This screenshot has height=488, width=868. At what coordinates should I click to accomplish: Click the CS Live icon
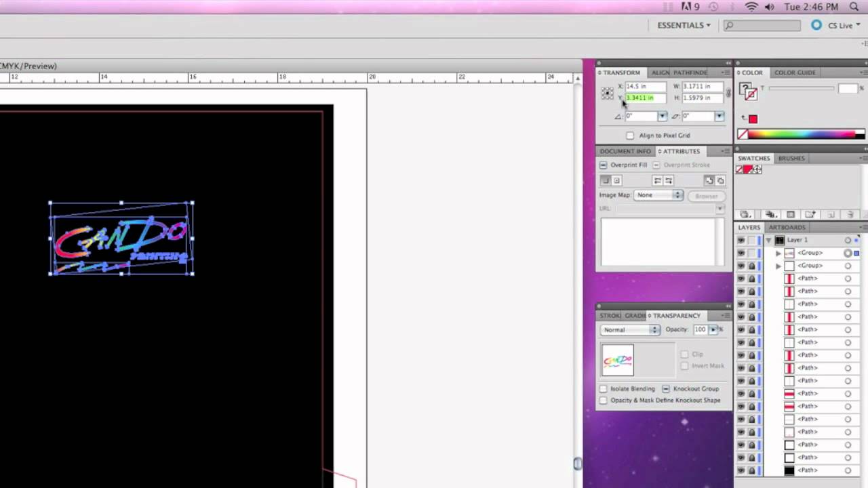coord(816,25)
